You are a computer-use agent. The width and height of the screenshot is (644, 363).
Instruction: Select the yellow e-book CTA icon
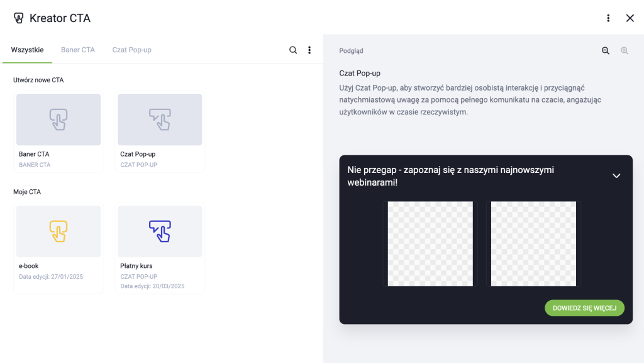[58, 232]
